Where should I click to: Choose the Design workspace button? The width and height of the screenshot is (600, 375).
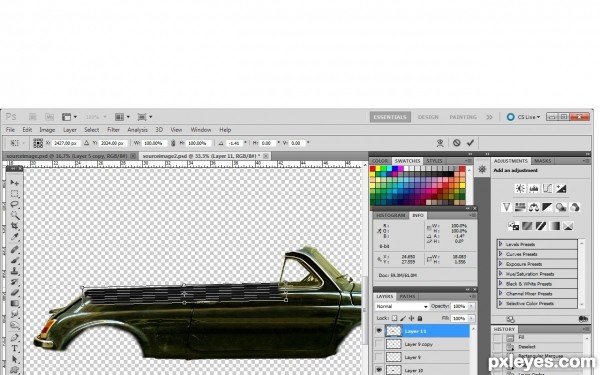click(428, 117)
